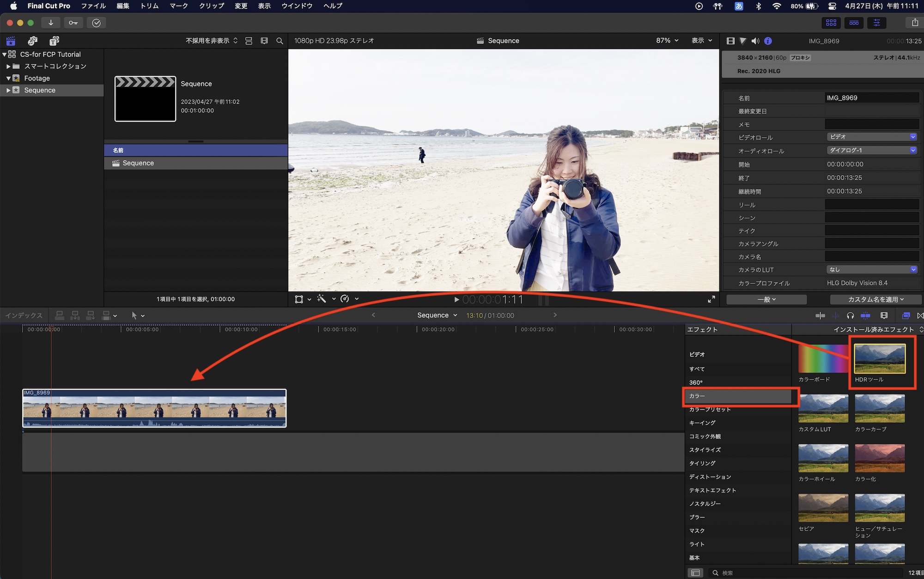The width and height of the screenshot is (924, 579).
Task: Toggle the timeline panel visibility button
Action: click(854, 22)
